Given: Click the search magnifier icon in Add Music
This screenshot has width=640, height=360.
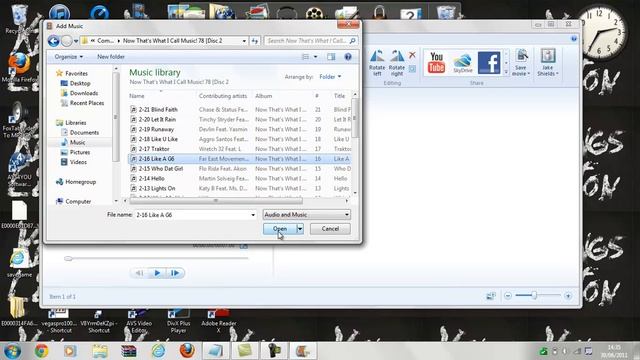Looking at the screenshot, I should pyautogui.click(x=352, y=41).
